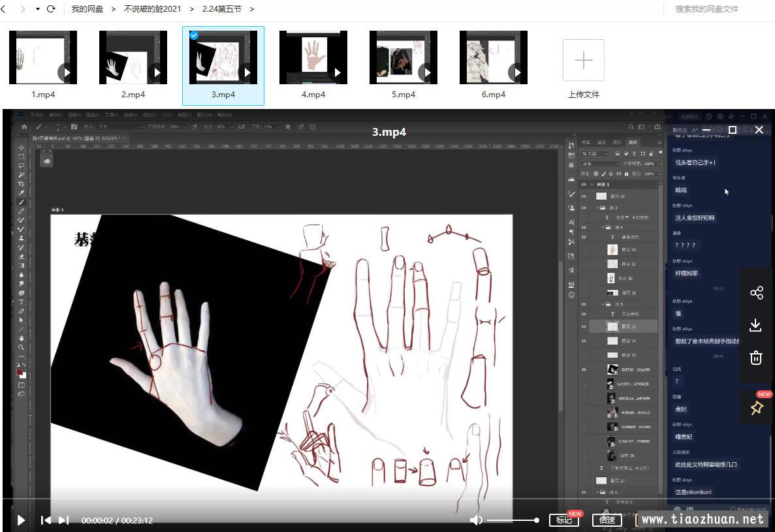
Task: Uncheck the selected 3.mp4 checkbox
Action: coord(194,35)
